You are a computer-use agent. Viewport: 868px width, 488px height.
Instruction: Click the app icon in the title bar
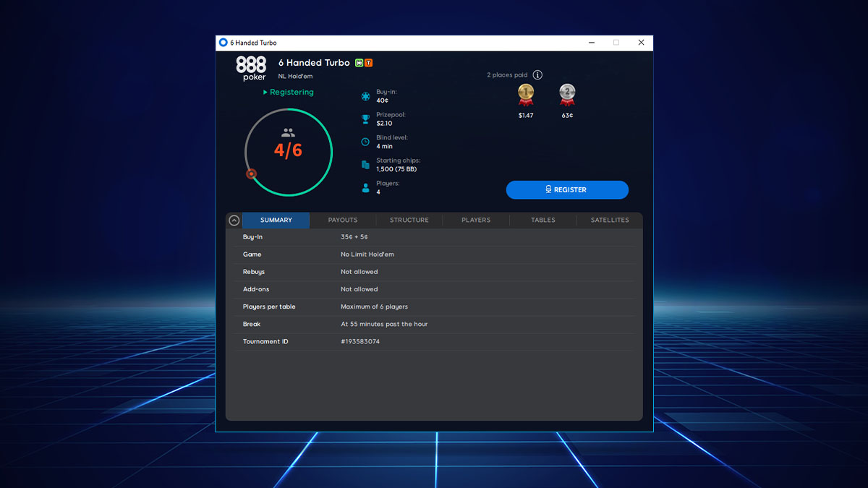tap(224, 43)
